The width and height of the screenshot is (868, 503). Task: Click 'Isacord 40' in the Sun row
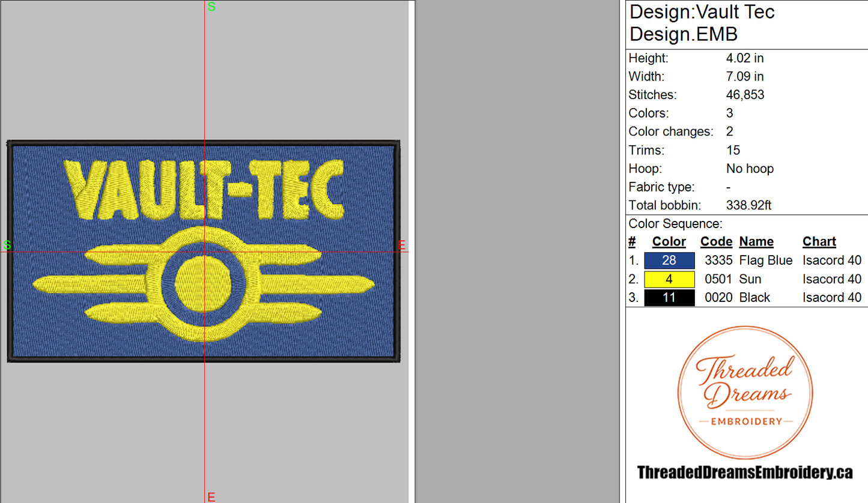832,279
